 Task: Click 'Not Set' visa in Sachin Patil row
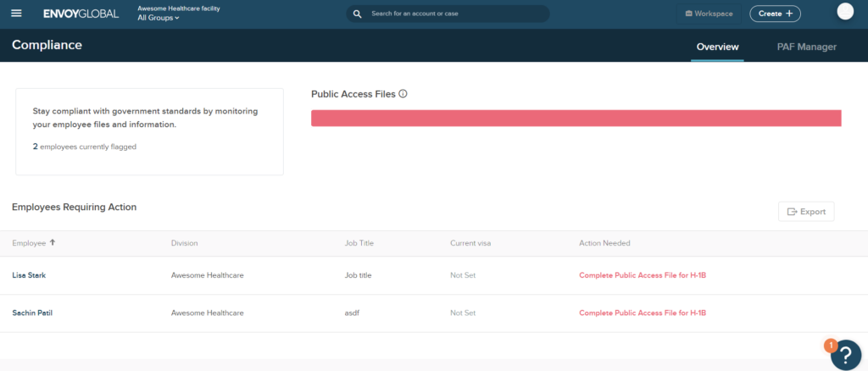pos(463,313)
